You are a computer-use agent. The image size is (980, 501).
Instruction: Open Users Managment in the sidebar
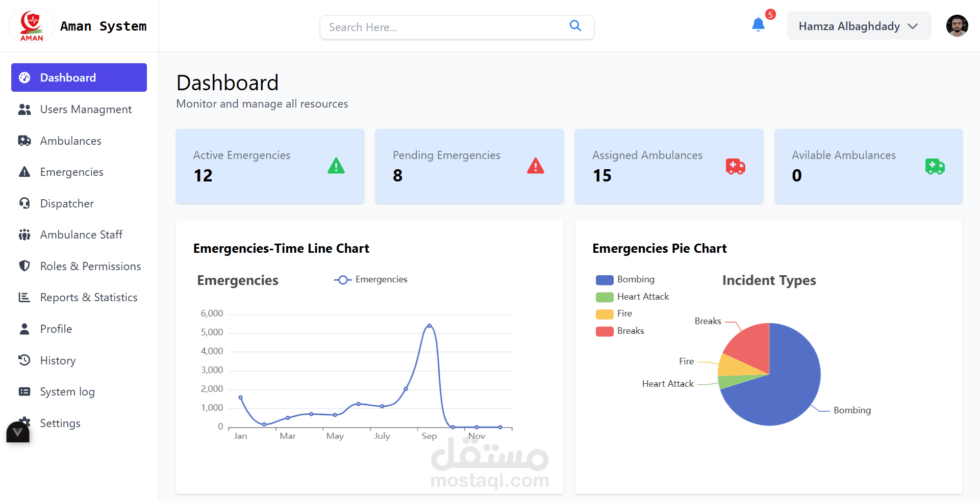coord(79,109)
